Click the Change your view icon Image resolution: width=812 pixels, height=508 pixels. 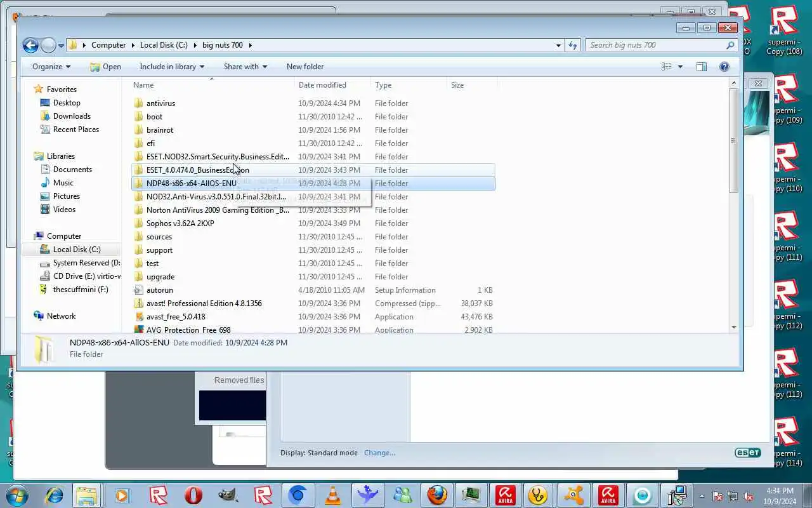667,67
